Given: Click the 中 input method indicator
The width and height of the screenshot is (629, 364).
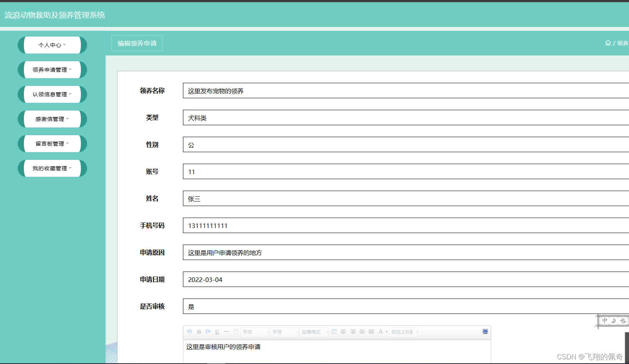Looking at the screenshot, I should (x=605, y=320).
